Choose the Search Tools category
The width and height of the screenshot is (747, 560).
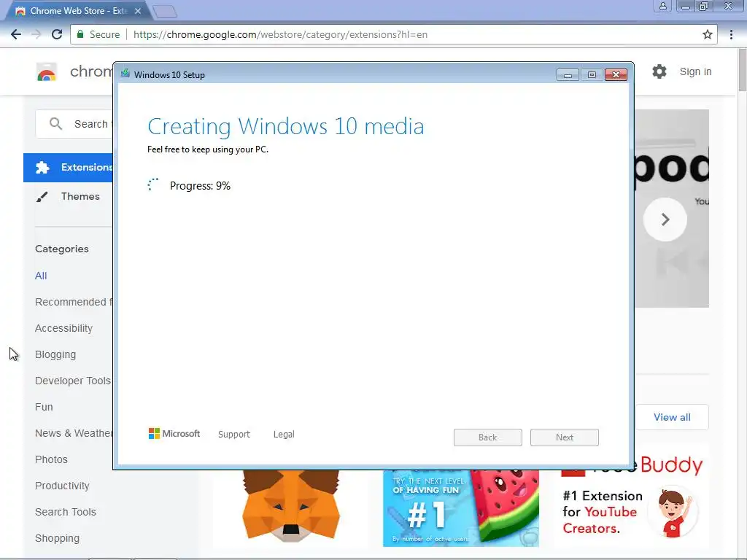coord(65,511)
